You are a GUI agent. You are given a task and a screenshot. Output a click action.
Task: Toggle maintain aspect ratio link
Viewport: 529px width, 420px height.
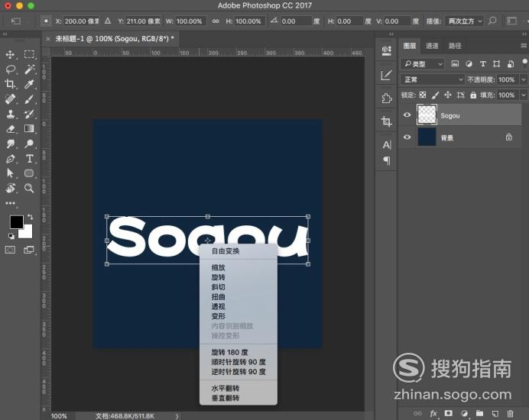point(216,21)
